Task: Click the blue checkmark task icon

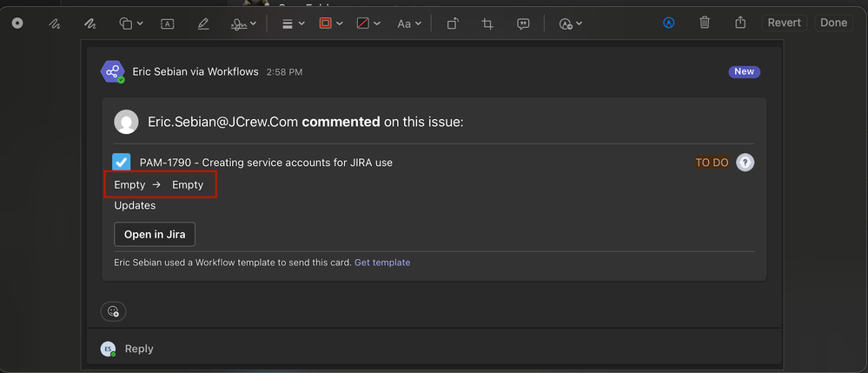Action: click(122, 163)
